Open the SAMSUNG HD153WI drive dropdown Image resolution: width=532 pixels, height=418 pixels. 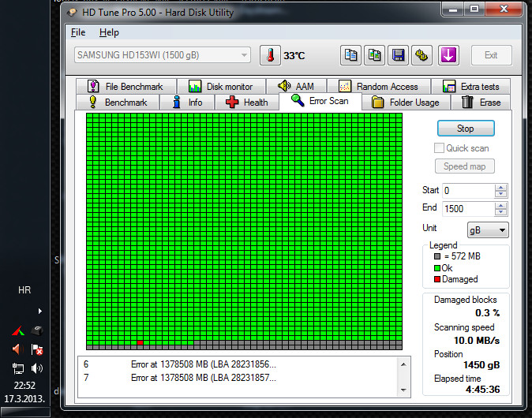point(162,55)
